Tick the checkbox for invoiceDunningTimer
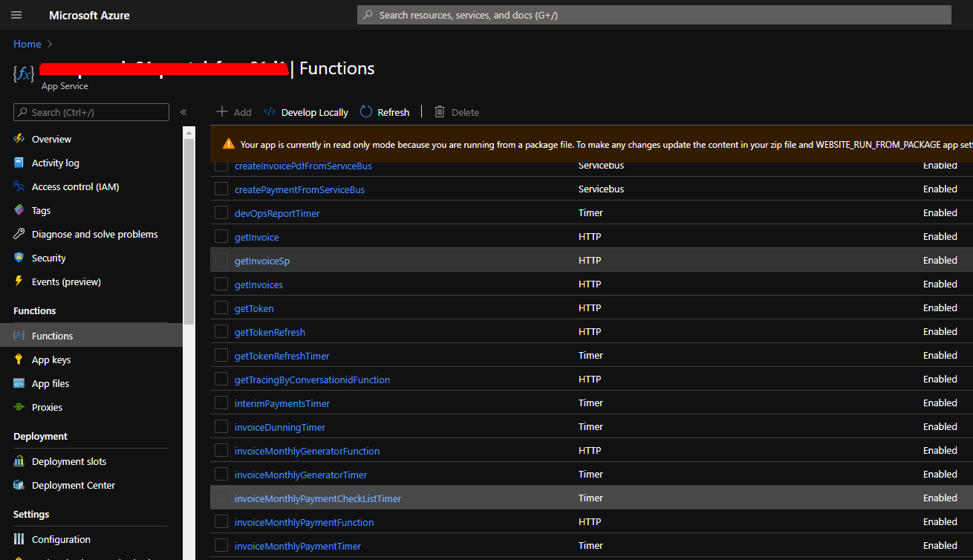 221,426
